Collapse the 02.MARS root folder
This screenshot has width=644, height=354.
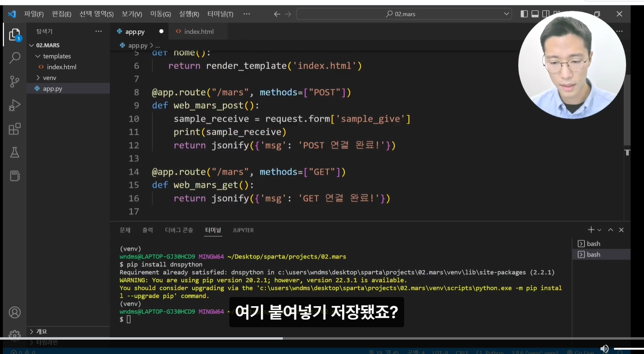click(68, 45)
